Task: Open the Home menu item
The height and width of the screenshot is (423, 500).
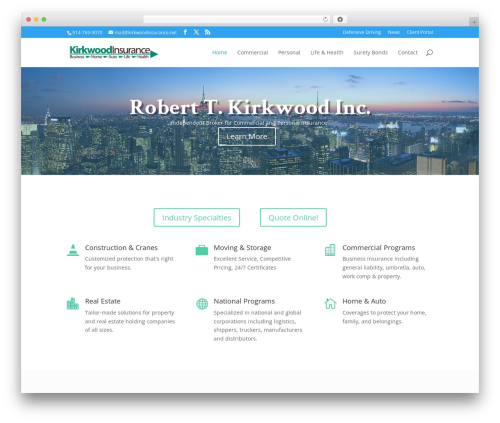Action: click(x=220, y=52)
